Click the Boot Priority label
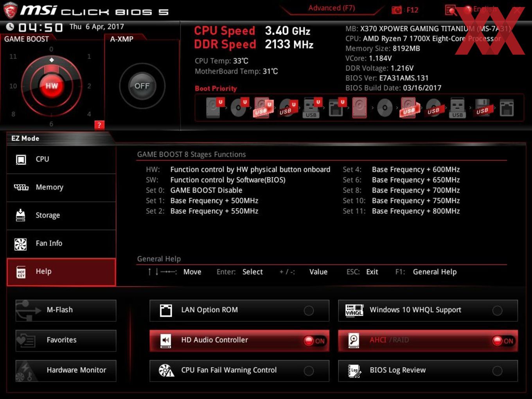 (x=216, y=88)
